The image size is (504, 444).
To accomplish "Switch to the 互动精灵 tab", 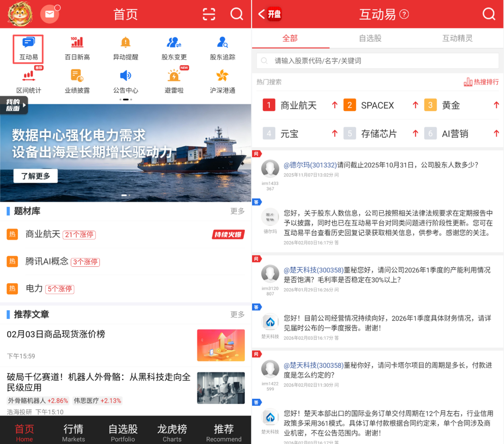I will (457, 38).
